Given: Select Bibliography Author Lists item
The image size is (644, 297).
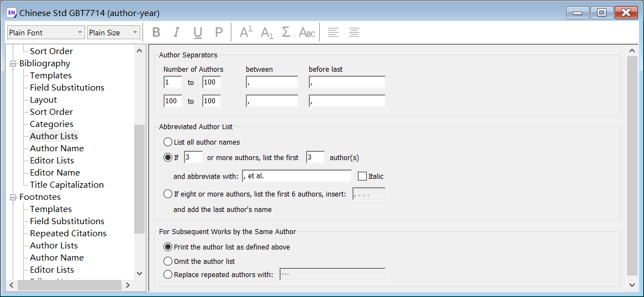Looking at the screenshot, I should pyautogui.click(x=54, y=136).
